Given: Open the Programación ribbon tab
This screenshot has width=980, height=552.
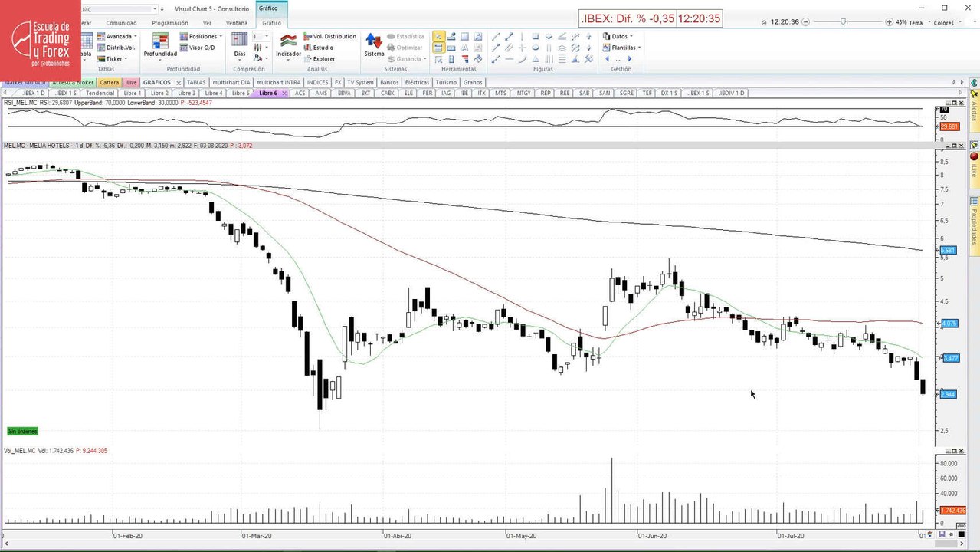Looking at the screenshot, I should point(170,23).
